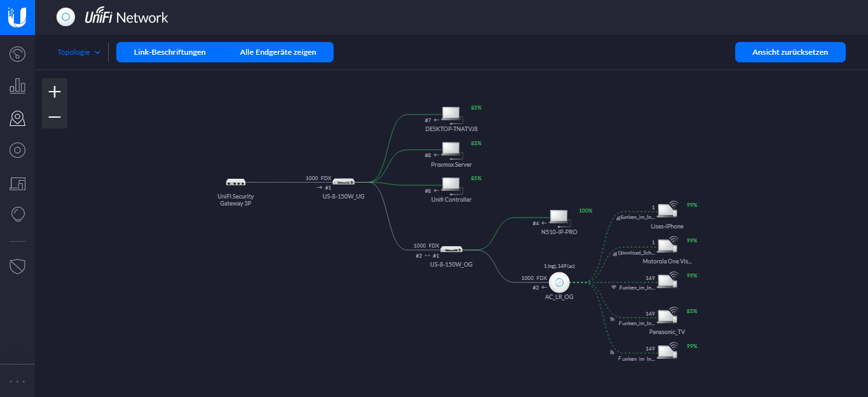Screen dimensions: 868x397
Task: Zoom out with the minus button
Action: (55, 117)
